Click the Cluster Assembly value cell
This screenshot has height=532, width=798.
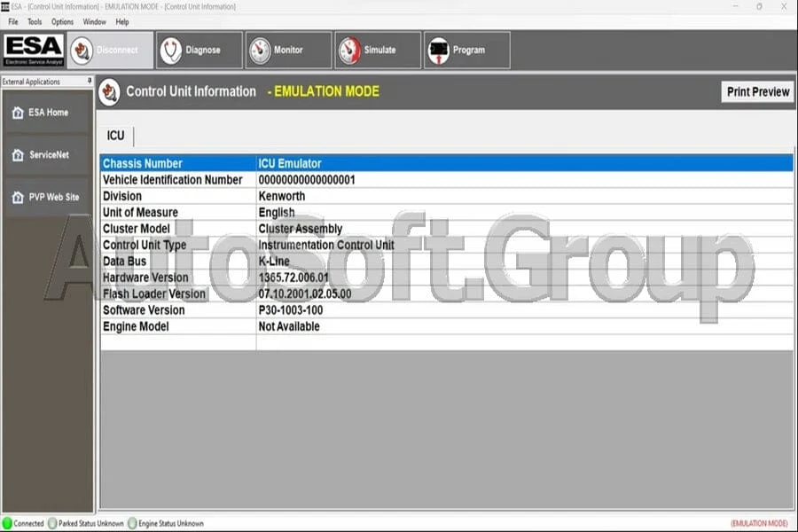[x=525, y=229]
